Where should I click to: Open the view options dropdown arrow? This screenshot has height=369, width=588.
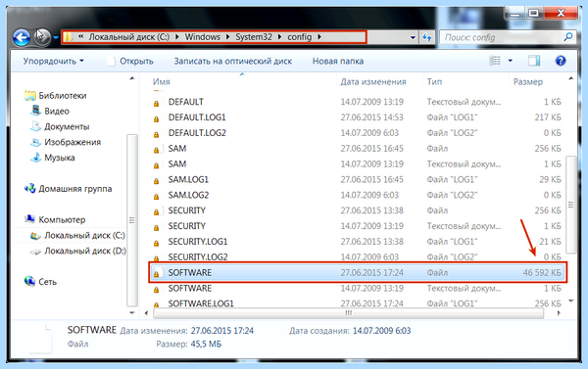click(510, 61)
